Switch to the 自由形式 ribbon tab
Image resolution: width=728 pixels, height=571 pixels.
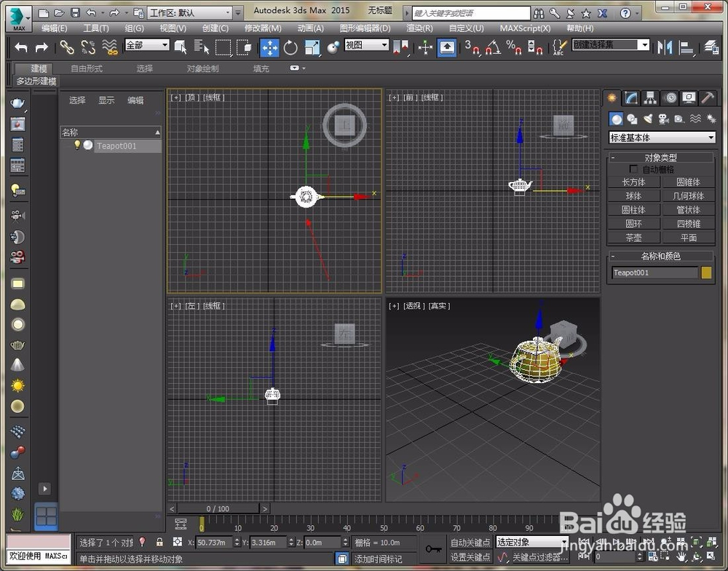tap(87, 68)
